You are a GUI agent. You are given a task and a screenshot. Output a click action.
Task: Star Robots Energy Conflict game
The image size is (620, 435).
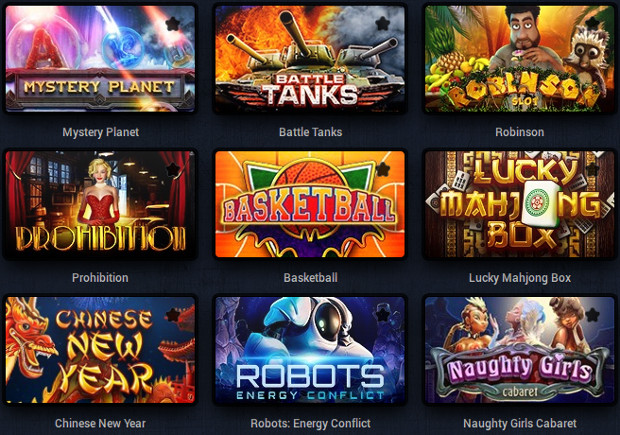(x=382, y=316)
